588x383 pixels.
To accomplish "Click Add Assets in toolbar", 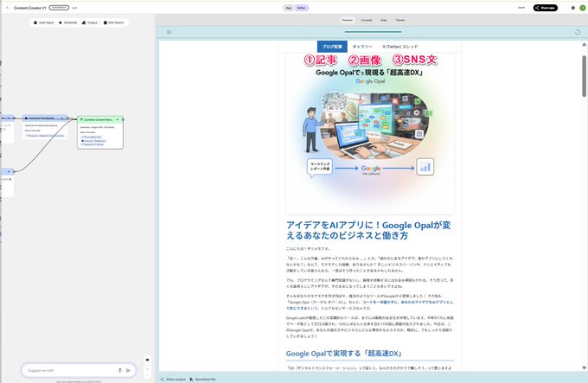I will (x=113, y=22).
